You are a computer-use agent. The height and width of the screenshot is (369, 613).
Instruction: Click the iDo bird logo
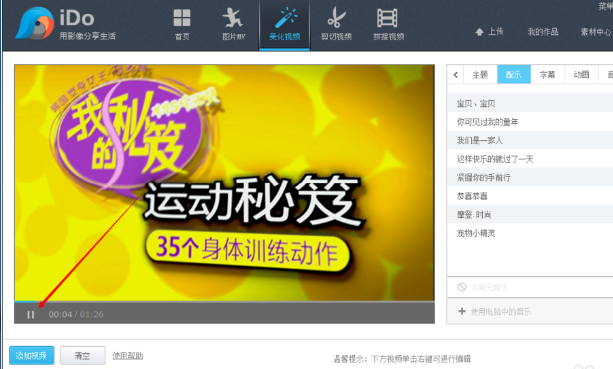pos(34,24)
